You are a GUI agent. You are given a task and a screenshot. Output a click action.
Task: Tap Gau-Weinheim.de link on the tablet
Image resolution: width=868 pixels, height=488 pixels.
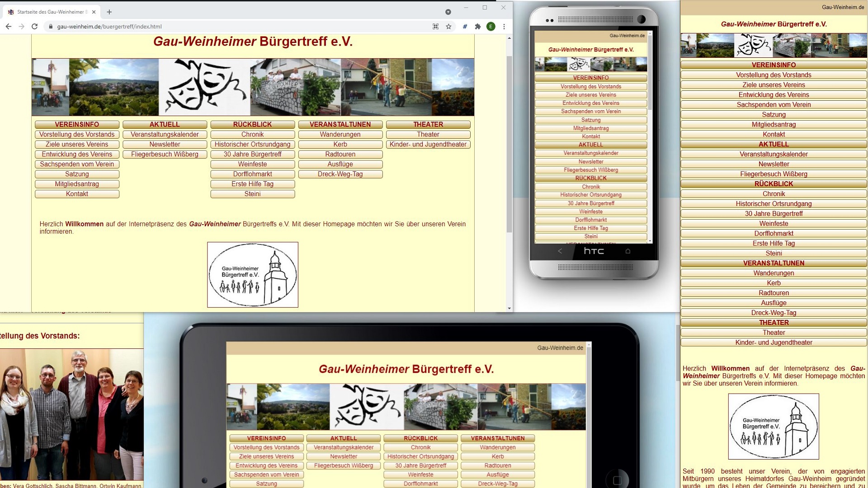click(560, 348)
